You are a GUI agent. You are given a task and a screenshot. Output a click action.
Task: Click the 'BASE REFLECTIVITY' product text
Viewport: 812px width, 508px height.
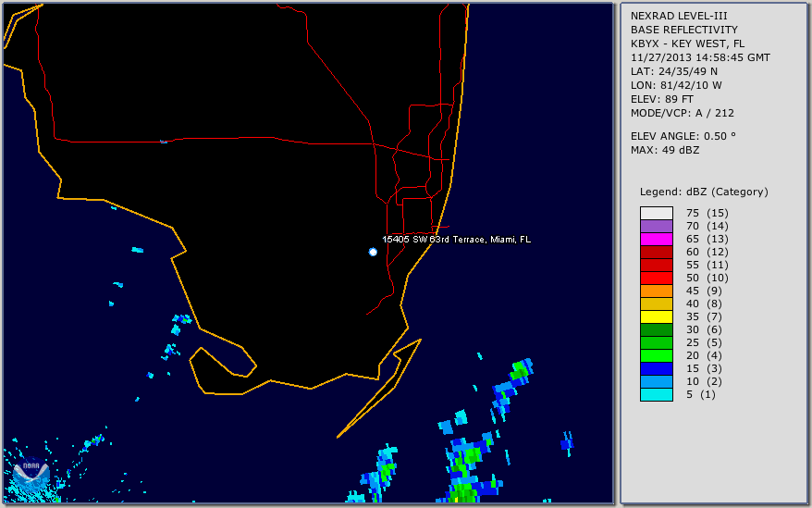point(684,30)
